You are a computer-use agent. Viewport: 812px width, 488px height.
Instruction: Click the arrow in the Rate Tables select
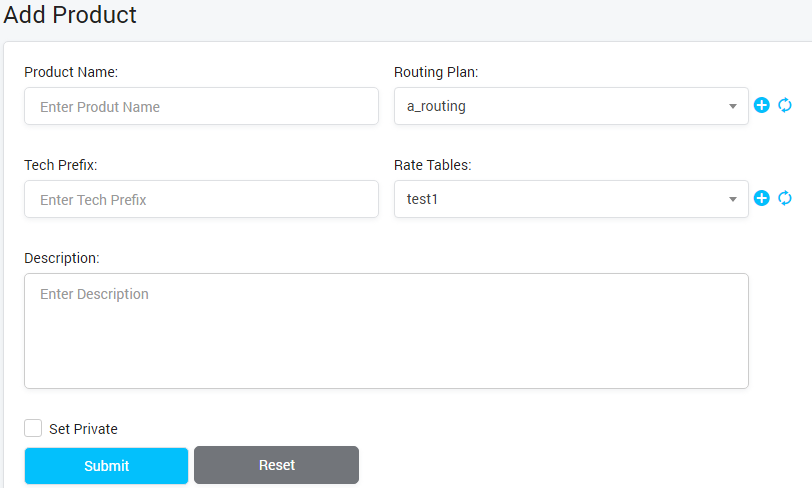[733, 199]
